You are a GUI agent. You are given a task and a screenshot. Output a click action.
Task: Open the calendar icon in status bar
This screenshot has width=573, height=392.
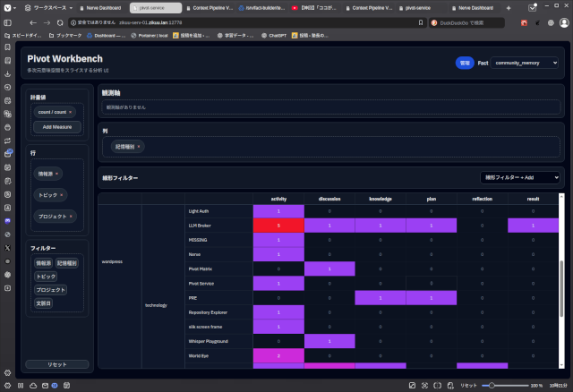(66, 386)
